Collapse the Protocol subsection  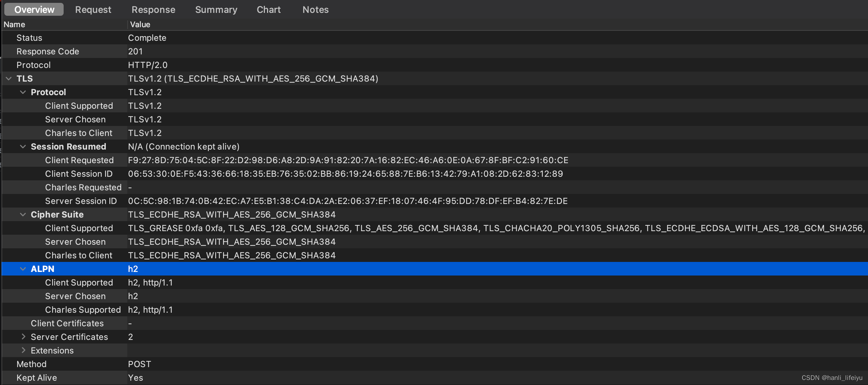(23, 92)
